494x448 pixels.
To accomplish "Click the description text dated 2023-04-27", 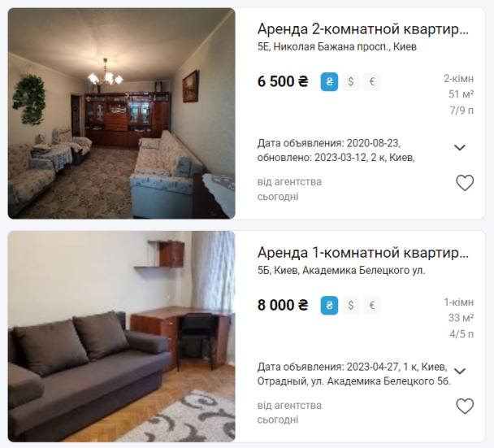I will [x=353, y=374].
